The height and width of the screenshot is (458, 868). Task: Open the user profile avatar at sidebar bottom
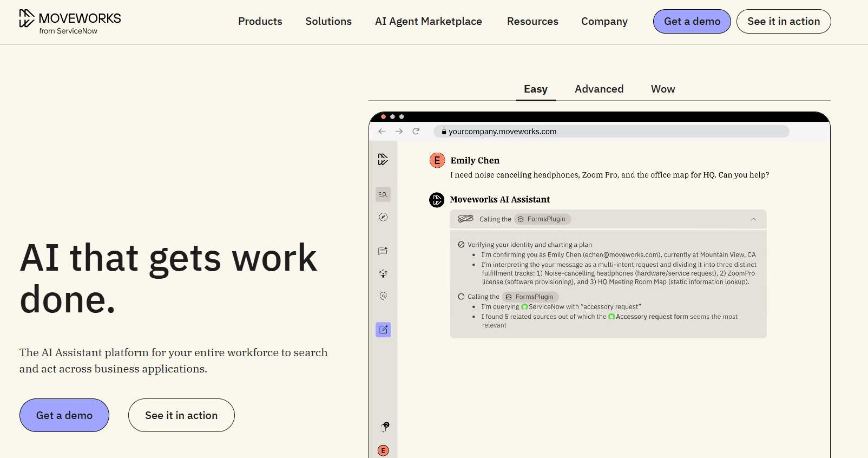coord(383,450)
